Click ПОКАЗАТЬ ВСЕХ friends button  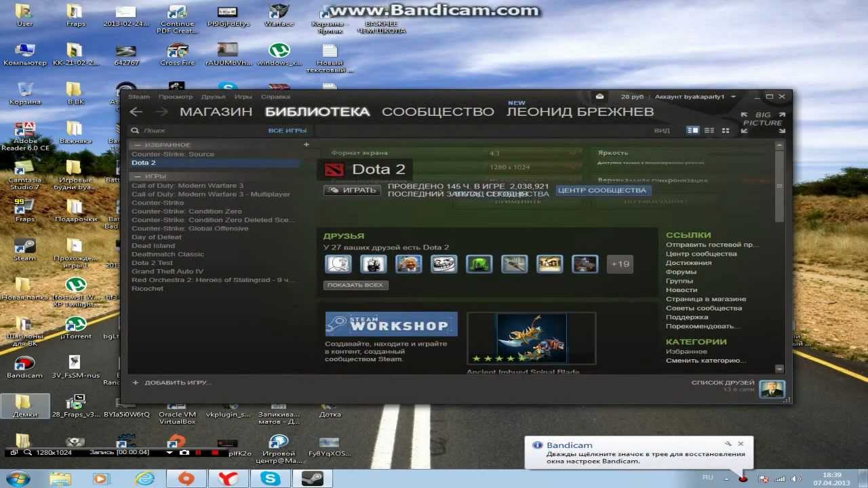355,285
